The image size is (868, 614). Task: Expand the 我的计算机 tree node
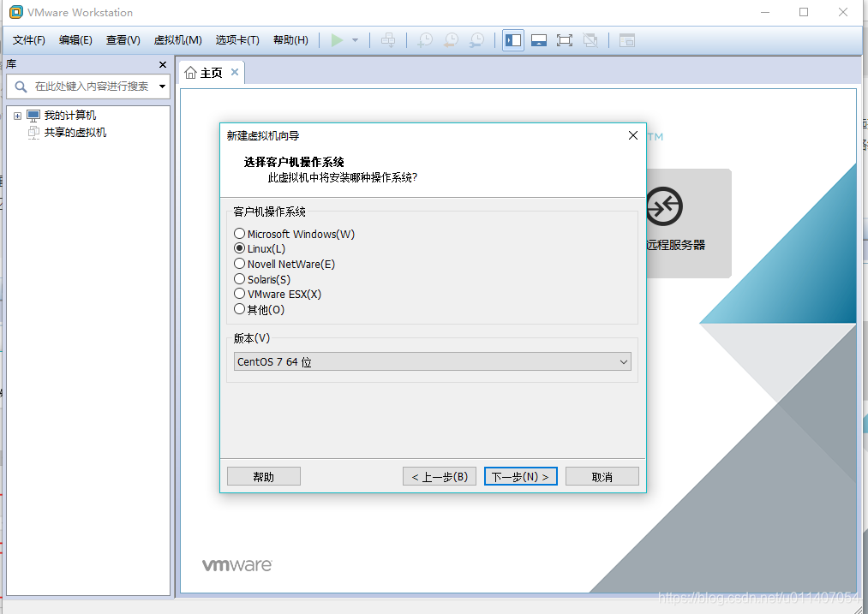[x=17, y=116]
